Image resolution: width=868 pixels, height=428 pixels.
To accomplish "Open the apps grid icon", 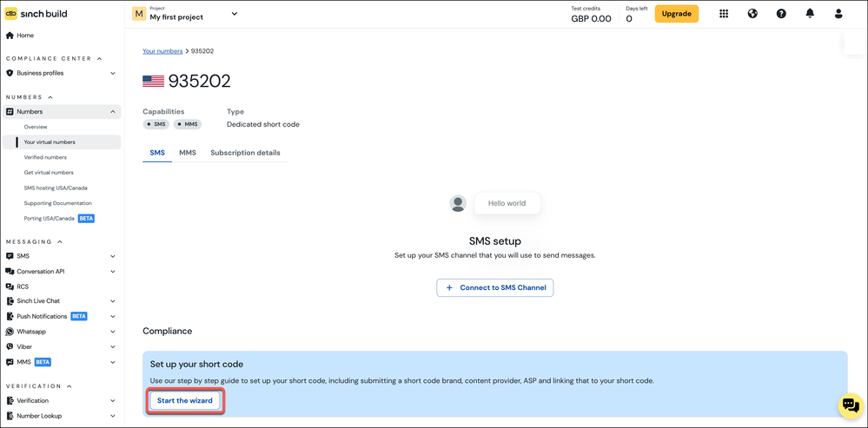I will 724,14.
